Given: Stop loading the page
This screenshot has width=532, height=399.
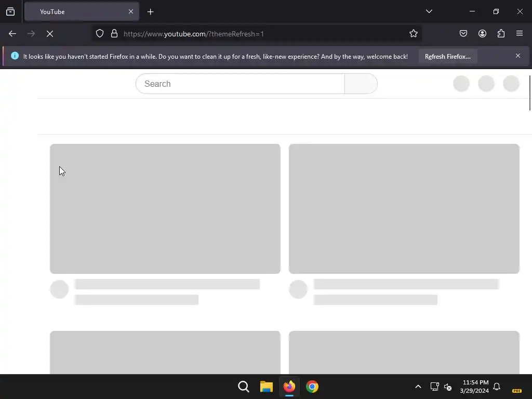Looking at the screenshot, I should pos(50,34).
